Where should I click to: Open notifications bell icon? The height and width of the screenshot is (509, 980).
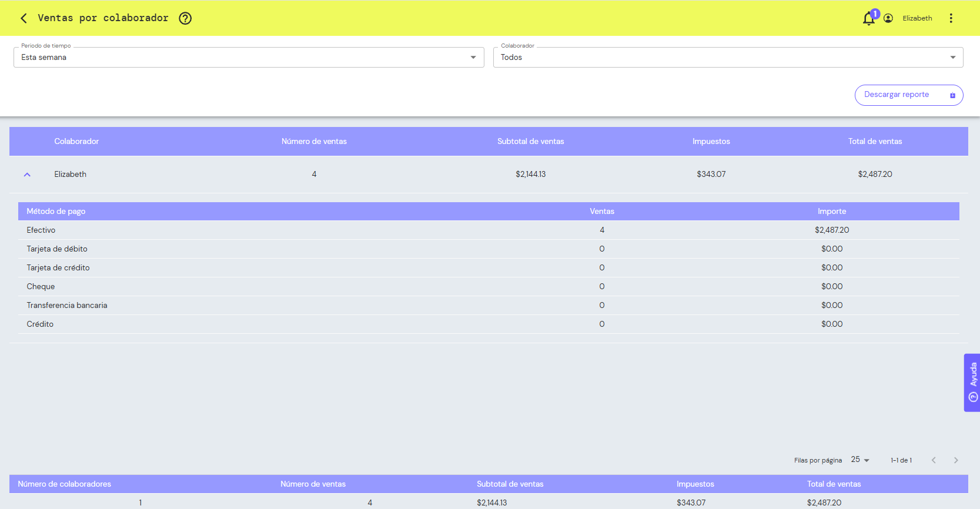pos(868,19)
